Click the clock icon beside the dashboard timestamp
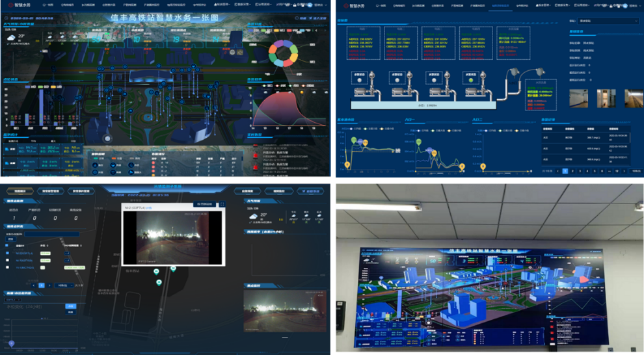The image size is (644, 355). click(x=6, y=18)
